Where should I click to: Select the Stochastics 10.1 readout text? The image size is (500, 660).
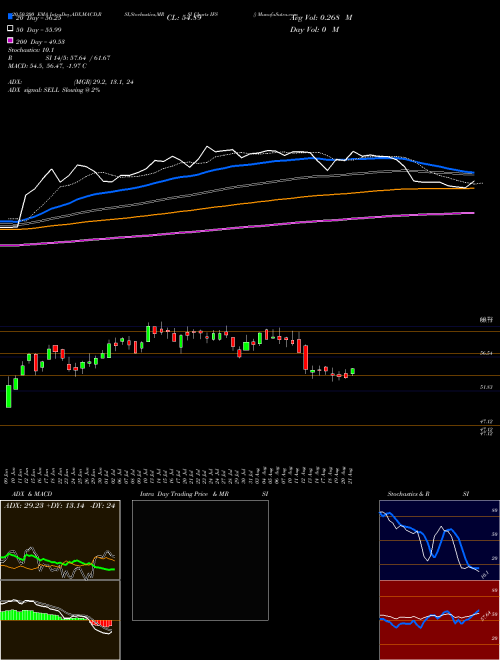pyautogui.click(x=31, y=50)
